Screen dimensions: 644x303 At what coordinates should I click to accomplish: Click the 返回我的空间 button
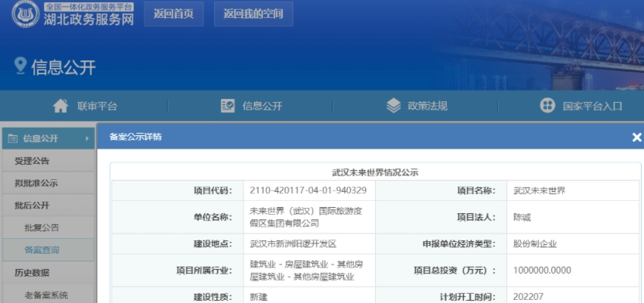[x=254, y=14]
